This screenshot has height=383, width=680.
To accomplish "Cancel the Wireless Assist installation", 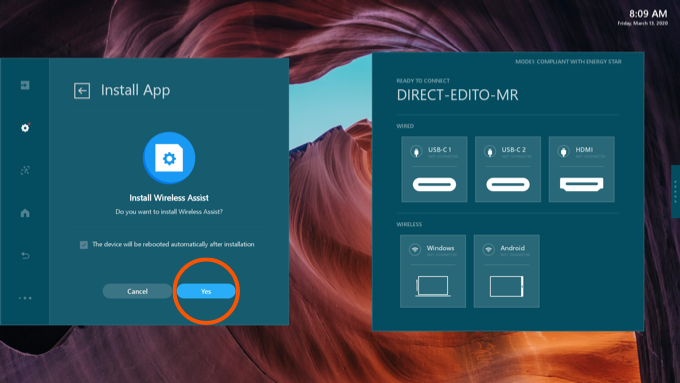I will pyautogui.click(x=137, y=291).
